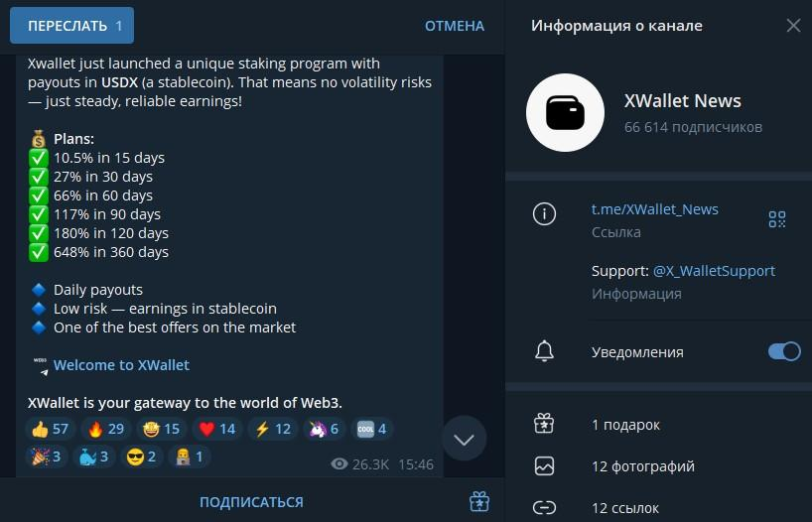This screenshot has height=522, width=812.
Task: Open the 1 подарок gifts section
Action: pos(659,425)
